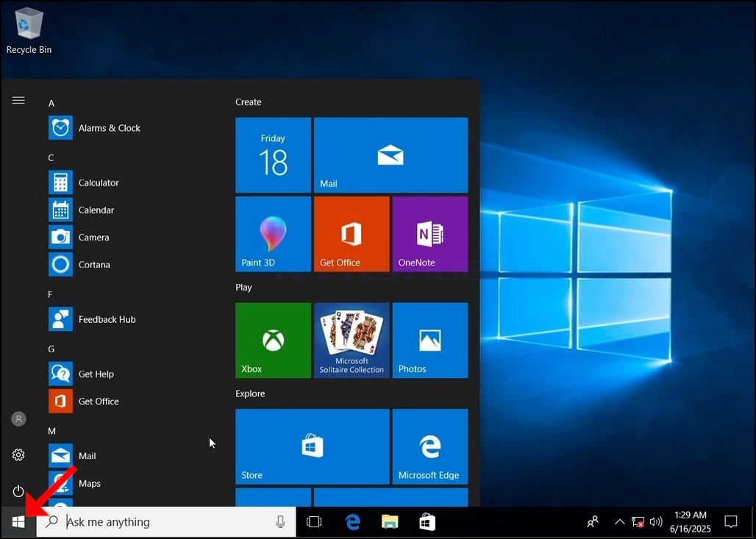Launch the green Xbox tile
The width and height of the screenshot is (756, 539).
point(273,340)
